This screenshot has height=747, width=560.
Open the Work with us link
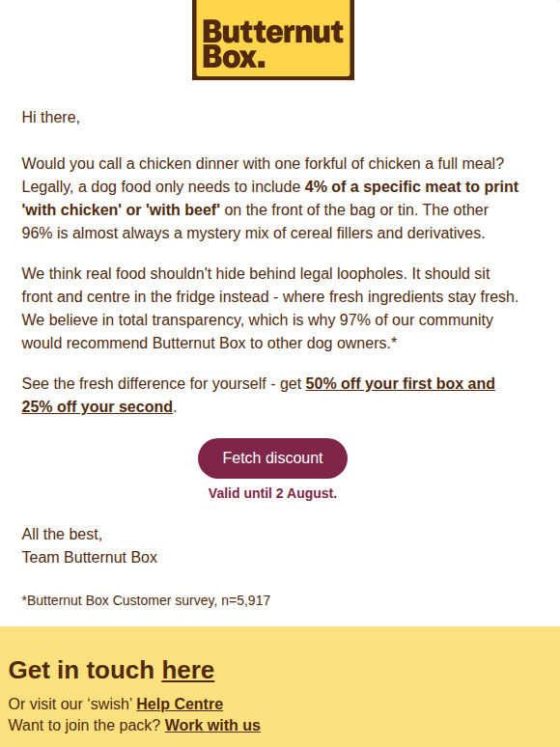click(x=212, y=725)
